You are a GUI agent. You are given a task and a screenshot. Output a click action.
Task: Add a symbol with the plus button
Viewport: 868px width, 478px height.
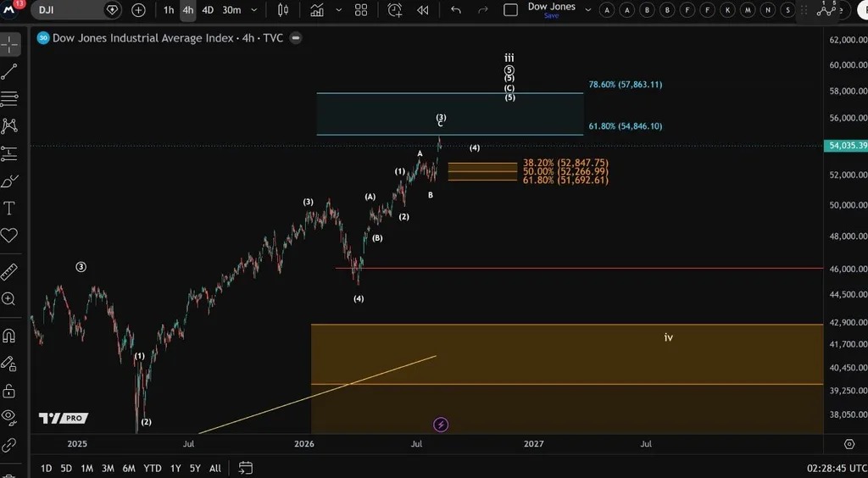pos(138,10)
